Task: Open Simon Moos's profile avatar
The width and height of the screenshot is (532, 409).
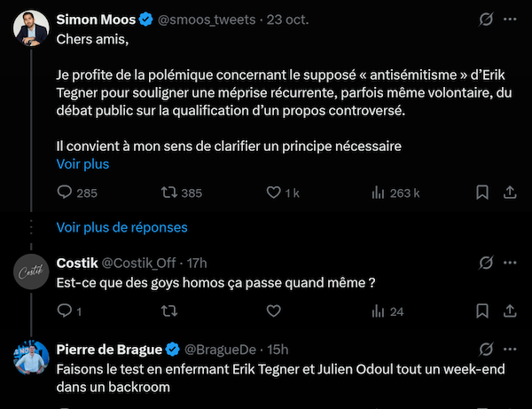Action: pos(30,29)
